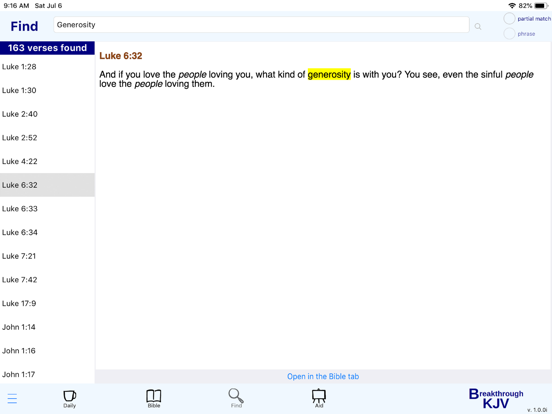Click the Generosity search field
552x414 pixels.
pyautogui.click(x=261, y=25)
